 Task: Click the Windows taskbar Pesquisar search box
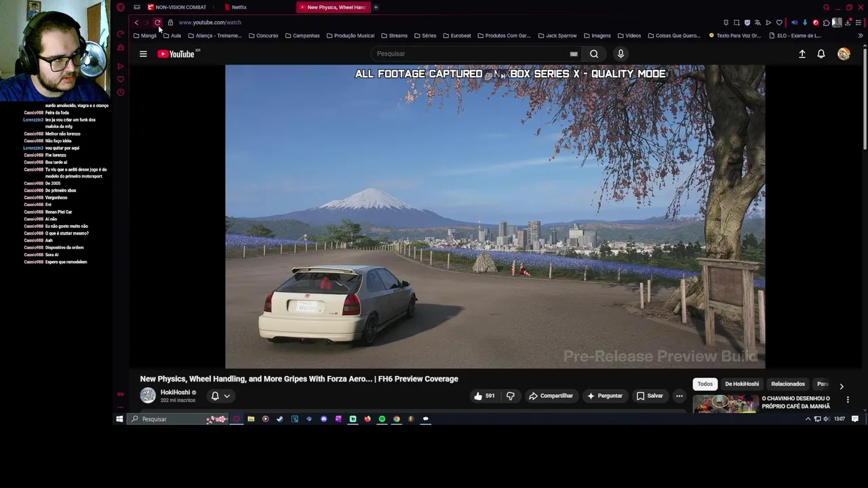click(176, 419)
